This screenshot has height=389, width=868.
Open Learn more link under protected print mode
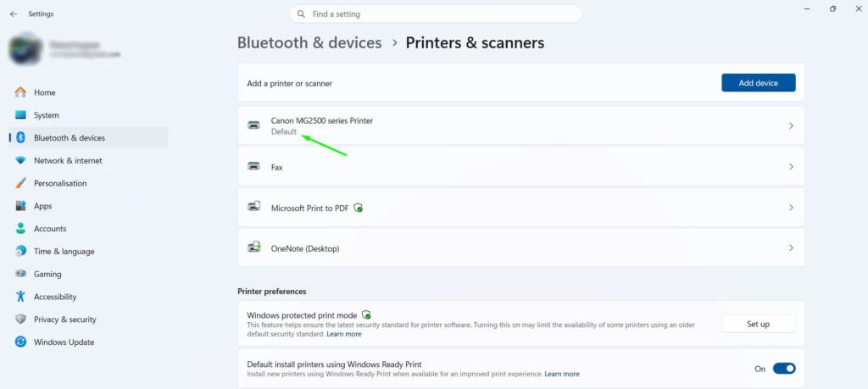344,334
